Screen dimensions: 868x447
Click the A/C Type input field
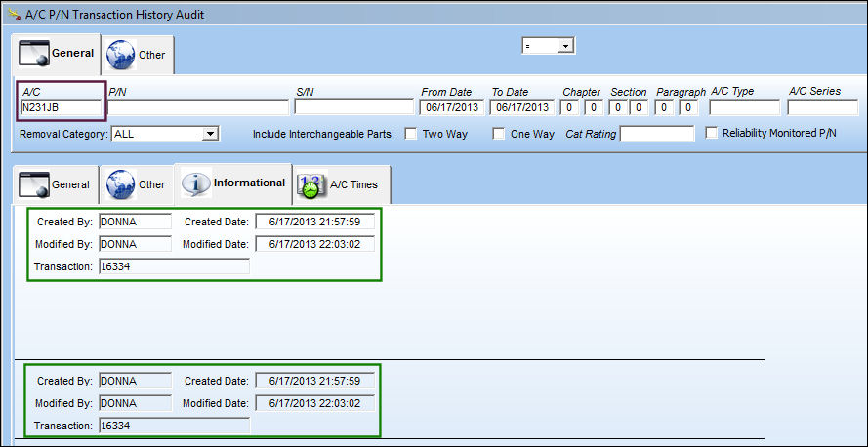(x=745, y=107)
